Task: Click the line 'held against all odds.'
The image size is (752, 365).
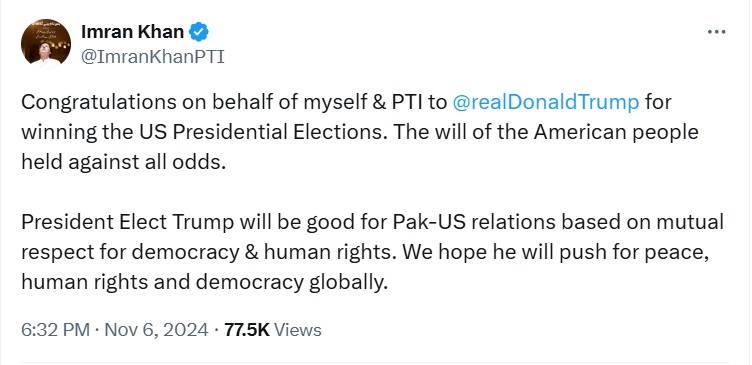Action: point(123,163)
